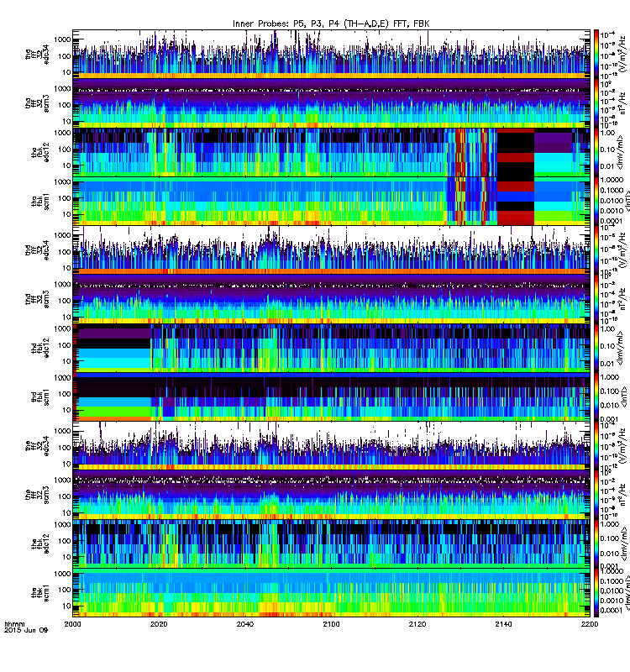Click the color bar beside tha fbk scm1 panel
Screen dimensions: 630x672
click(596, 202)
